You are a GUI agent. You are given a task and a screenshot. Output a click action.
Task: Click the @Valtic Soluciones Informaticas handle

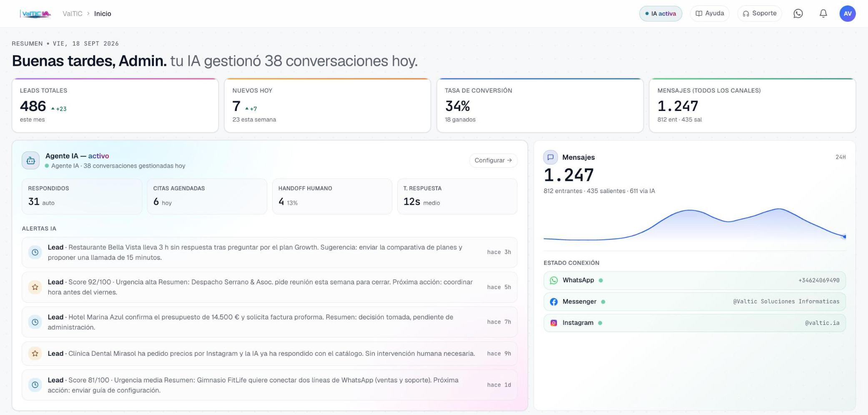tap(786, 302)
